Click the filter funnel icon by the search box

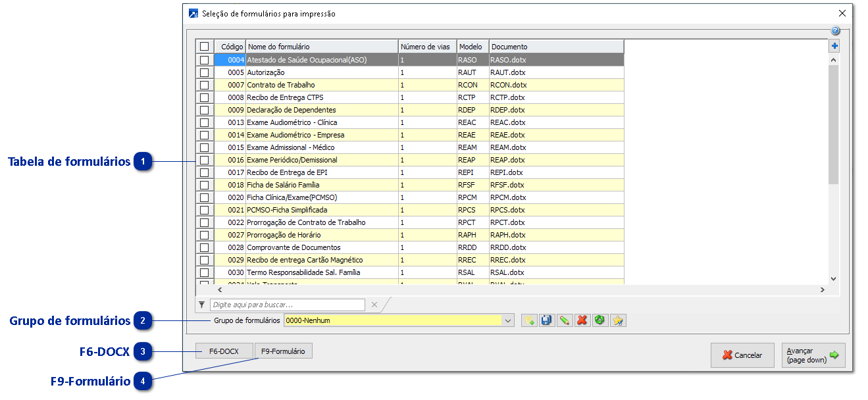[201, 305]
